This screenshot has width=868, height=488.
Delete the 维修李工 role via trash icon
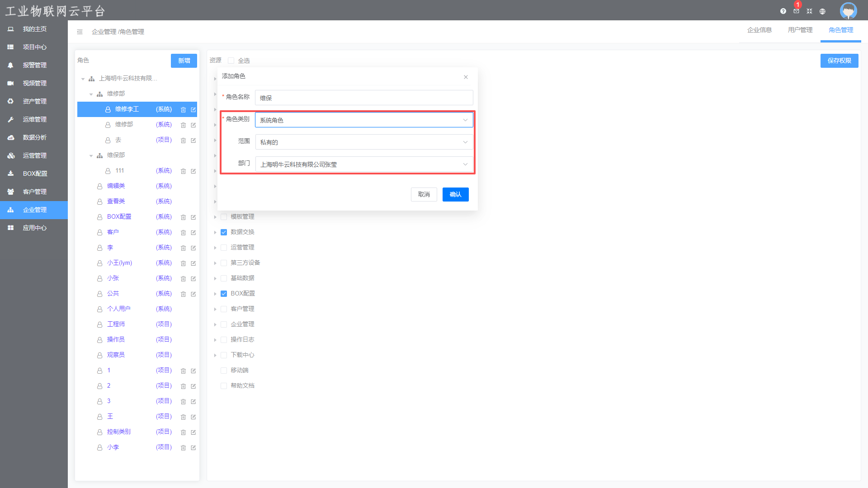tap(183, 110)
